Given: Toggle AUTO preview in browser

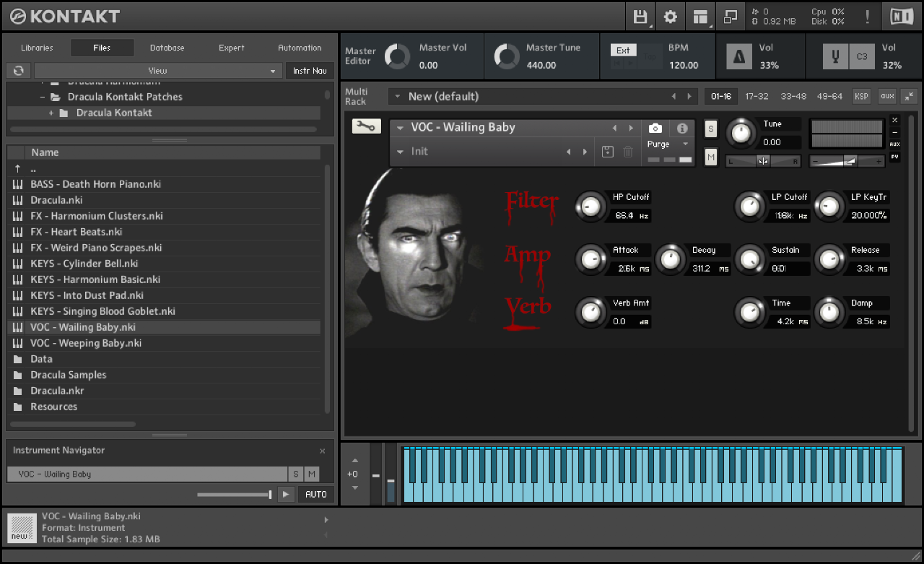Looking at the screenshot, I should point(316,495).
